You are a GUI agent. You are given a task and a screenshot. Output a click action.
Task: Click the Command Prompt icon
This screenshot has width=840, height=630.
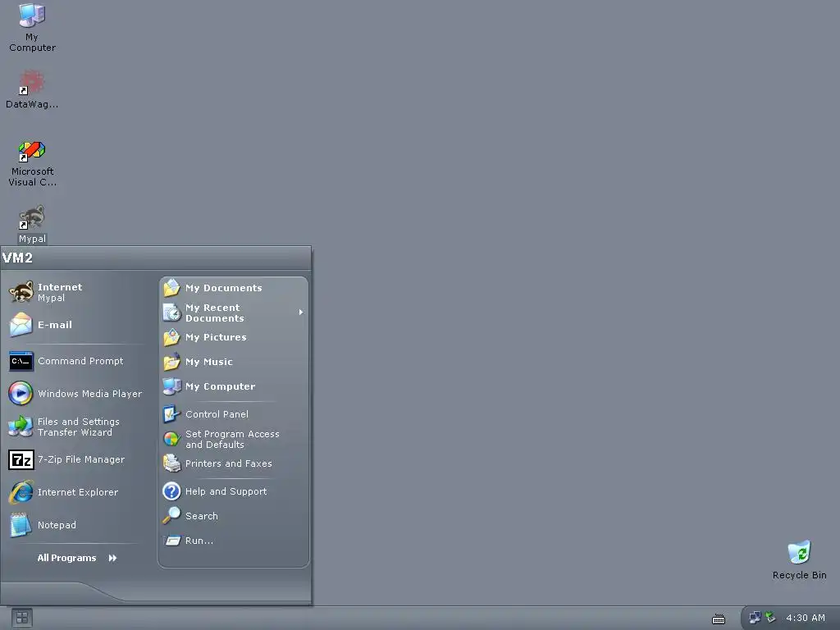coord(21,362)
